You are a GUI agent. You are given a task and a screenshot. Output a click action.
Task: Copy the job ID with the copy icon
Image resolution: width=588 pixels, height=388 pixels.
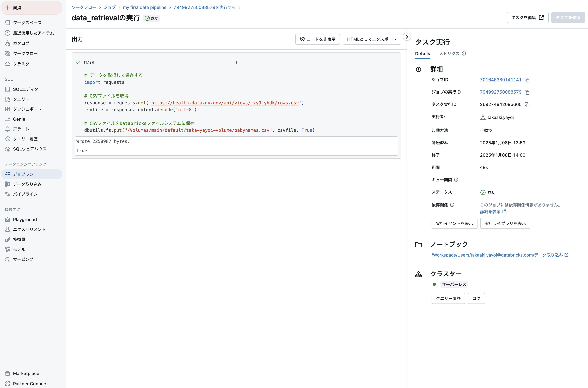click(527, 80)
